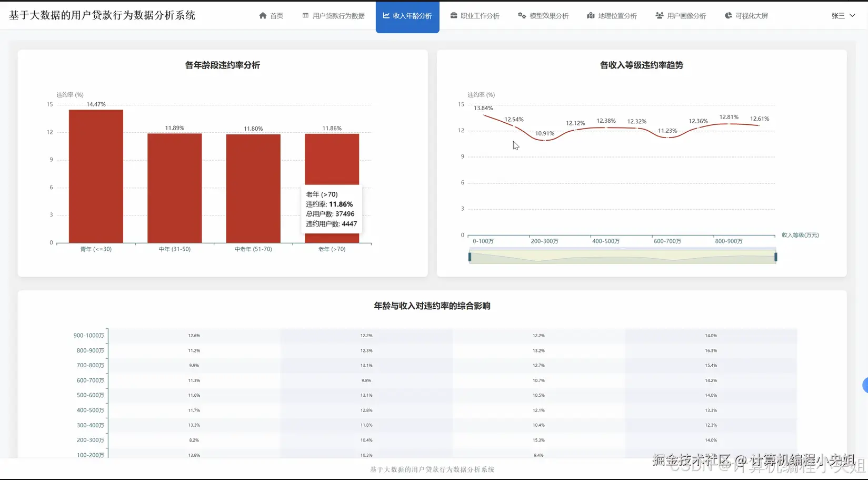This screenshot has height=480, width=868.
Task: Open the 张三 user account dropdown
Action: [843, 15]
